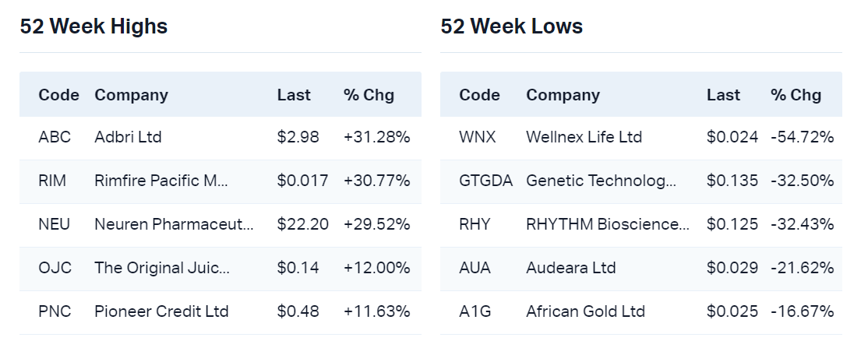Open Wellnex Life Ltd company page
Viewport: 868px width, 348px height.
(584, 137)
